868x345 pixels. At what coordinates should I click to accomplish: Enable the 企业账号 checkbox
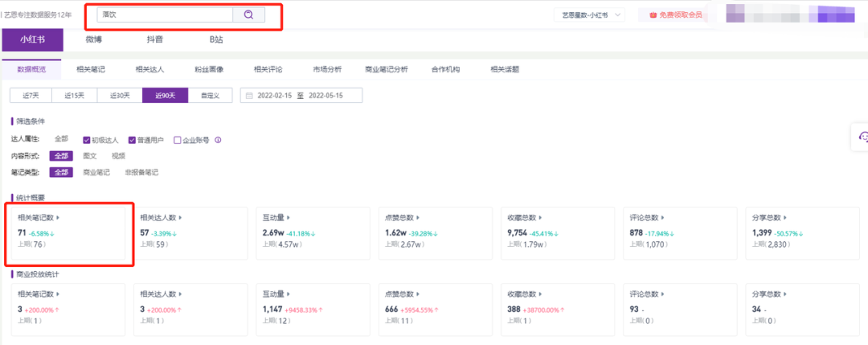pos(178,140)
